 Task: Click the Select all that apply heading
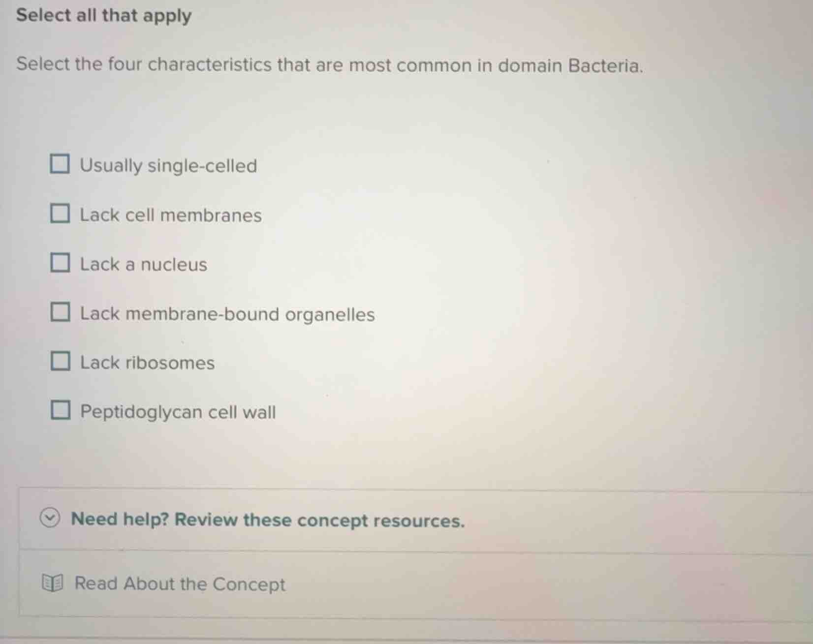pos(103,15)
